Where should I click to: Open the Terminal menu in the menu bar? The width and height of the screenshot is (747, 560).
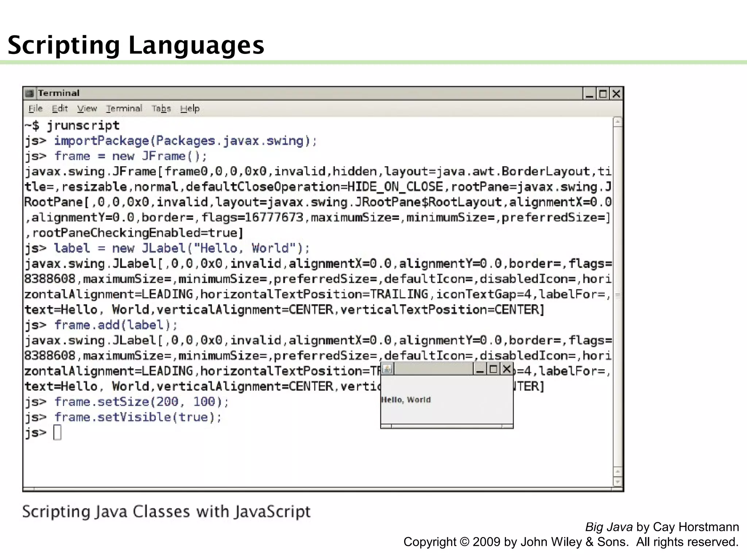click(124, 108)
